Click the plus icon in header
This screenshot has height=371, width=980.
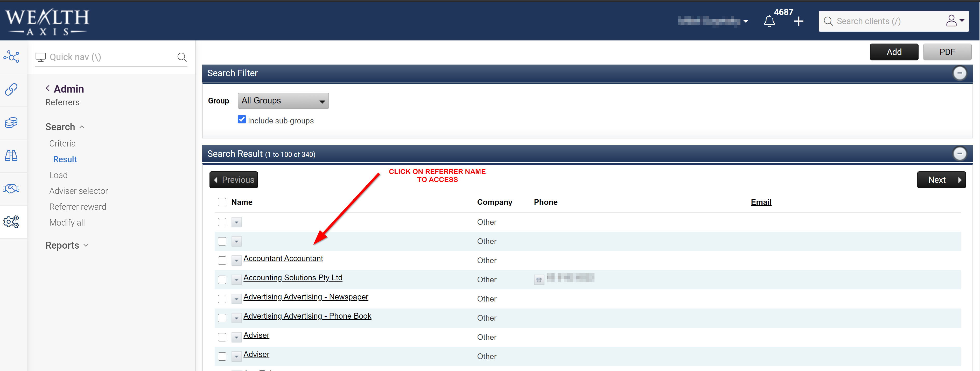799,21
